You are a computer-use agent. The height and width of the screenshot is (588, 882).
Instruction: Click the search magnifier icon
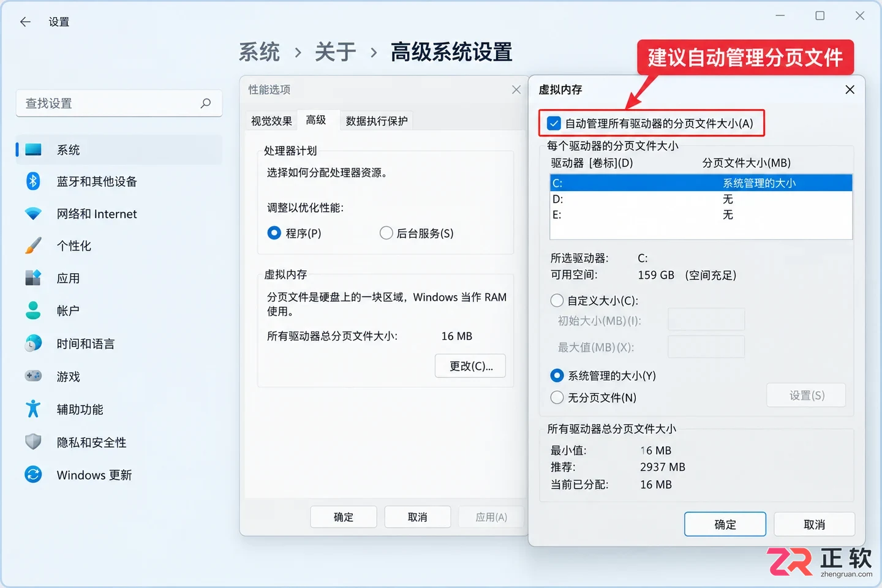pos(206,103)
